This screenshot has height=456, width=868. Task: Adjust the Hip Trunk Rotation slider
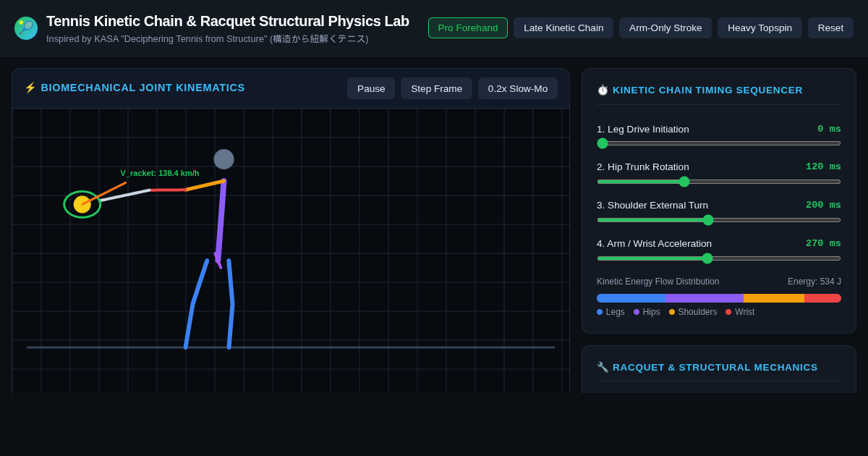(x=719, y=182)
